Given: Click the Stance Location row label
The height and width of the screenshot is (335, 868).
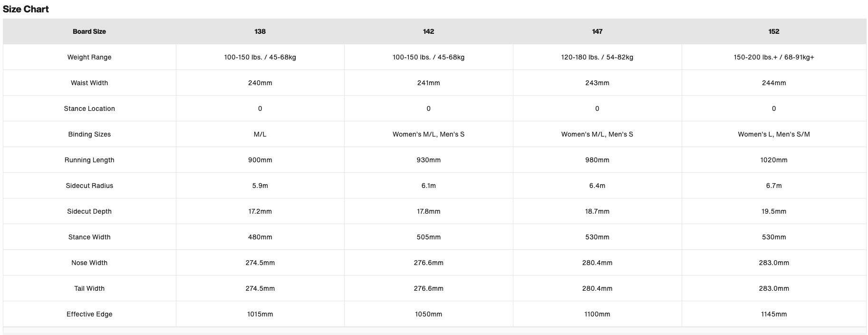Looking at the screenshot, I should 89,108.
